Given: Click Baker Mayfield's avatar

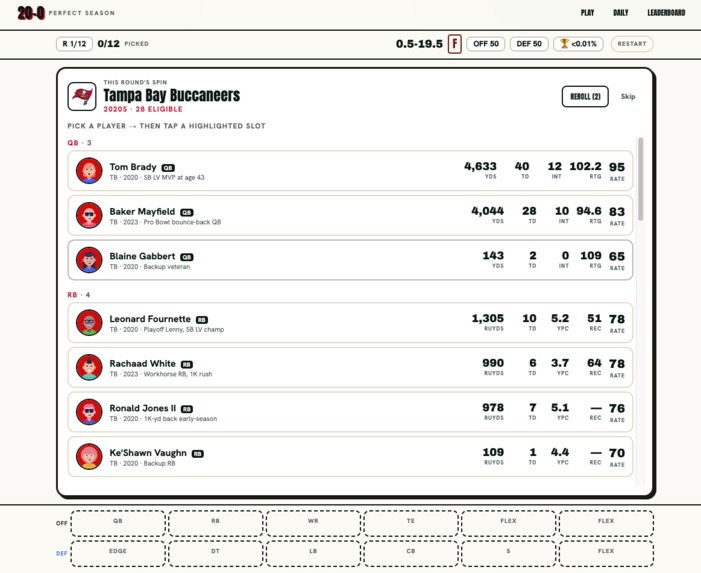Looking at the screenshot, I should (x=89, y=215).
